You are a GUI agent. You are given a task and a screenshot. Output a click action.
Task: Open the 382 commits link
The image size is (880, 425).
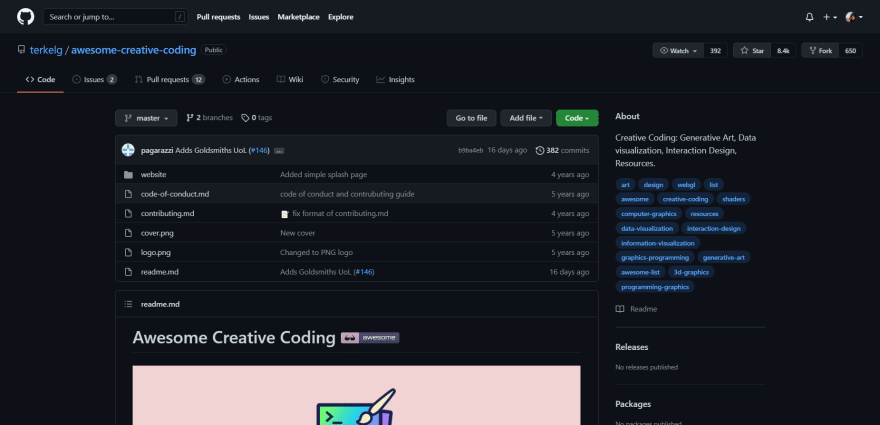tap(562, 150)
